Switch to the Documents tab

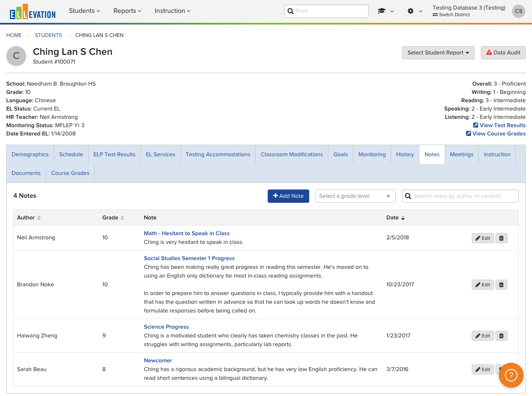26,173
